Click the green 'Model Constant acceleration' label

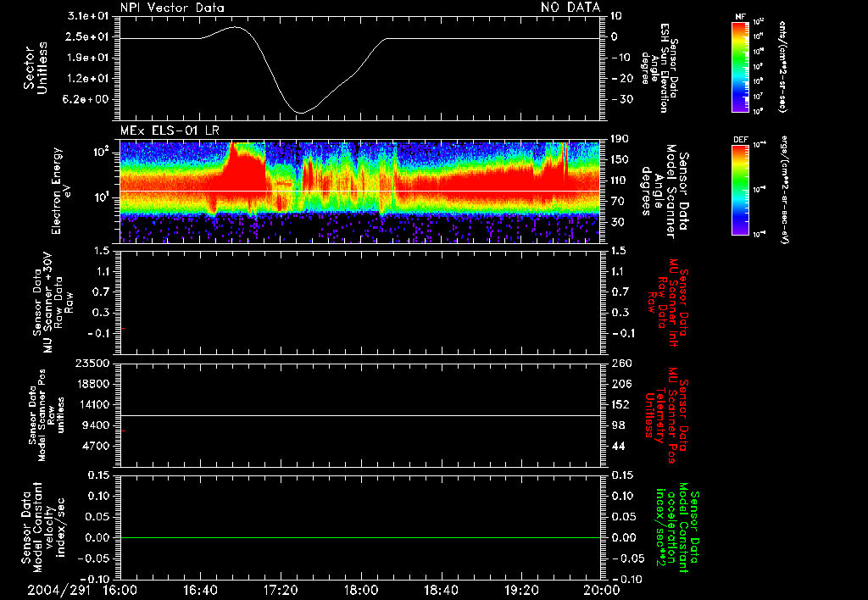tap(677, 528)
